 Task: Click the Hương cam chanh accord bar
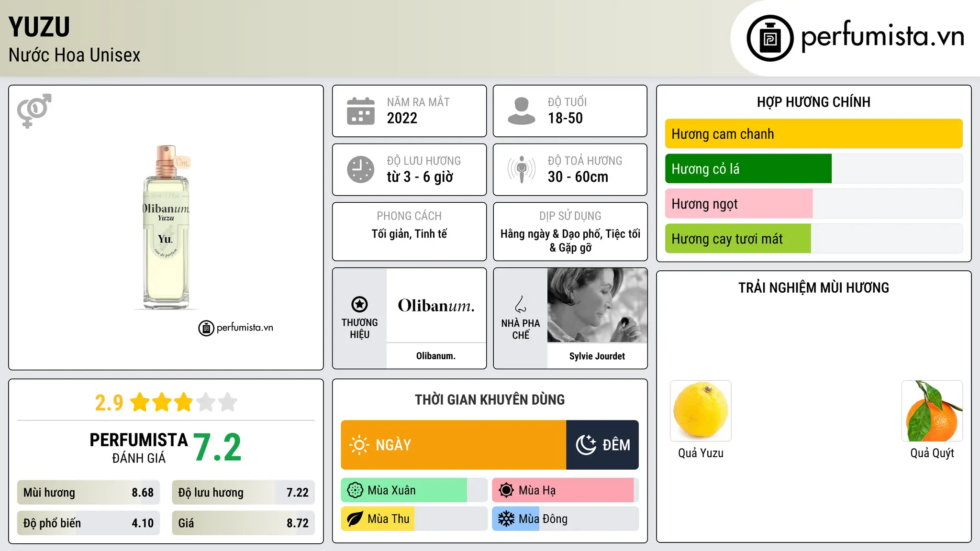[814, 134]
